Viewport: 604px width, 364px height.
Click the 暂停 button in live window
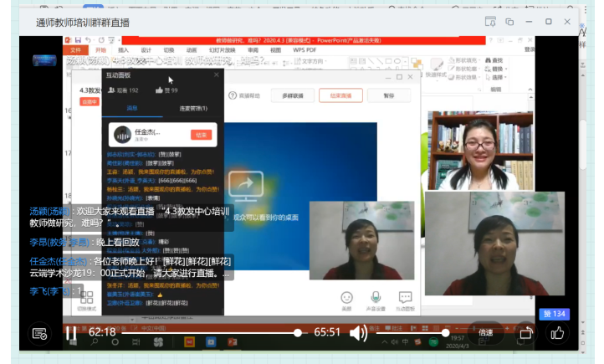pos(389,95)
